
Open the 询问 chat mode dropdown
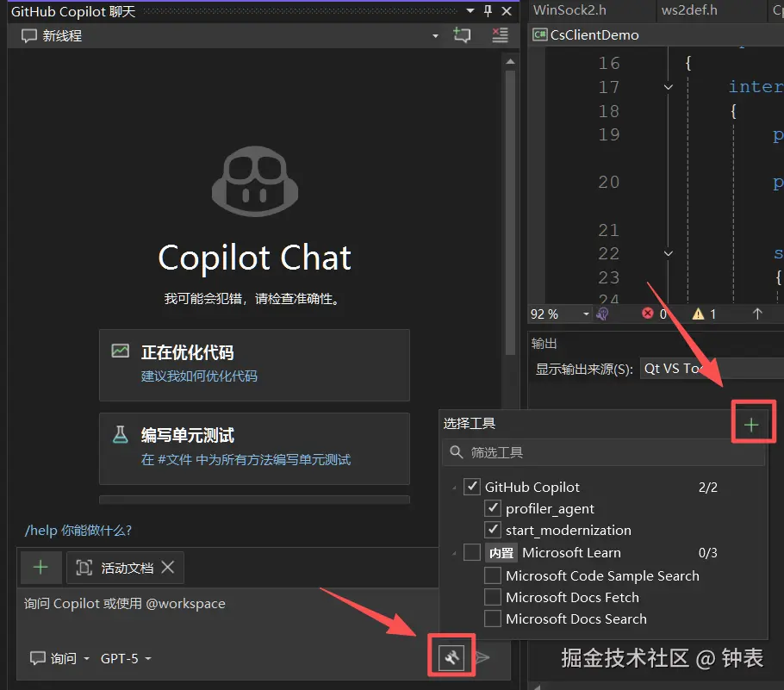59,658
